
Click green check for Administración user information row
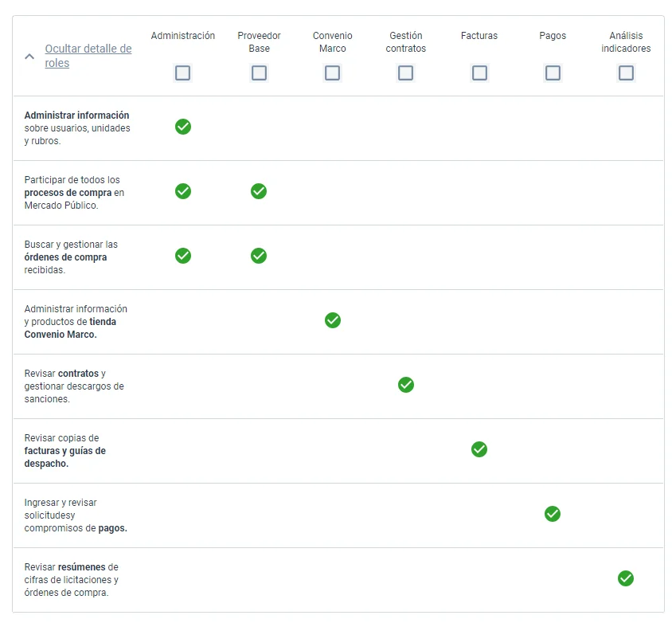(x=183, y=127)
